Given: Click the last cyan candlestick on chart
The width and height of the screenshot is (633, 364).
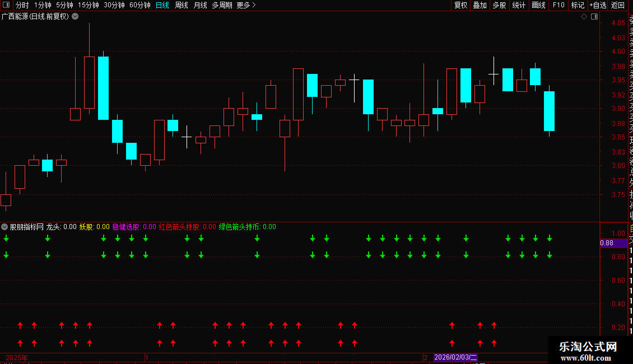Looking at the screenshot, I should pos(549,111).
